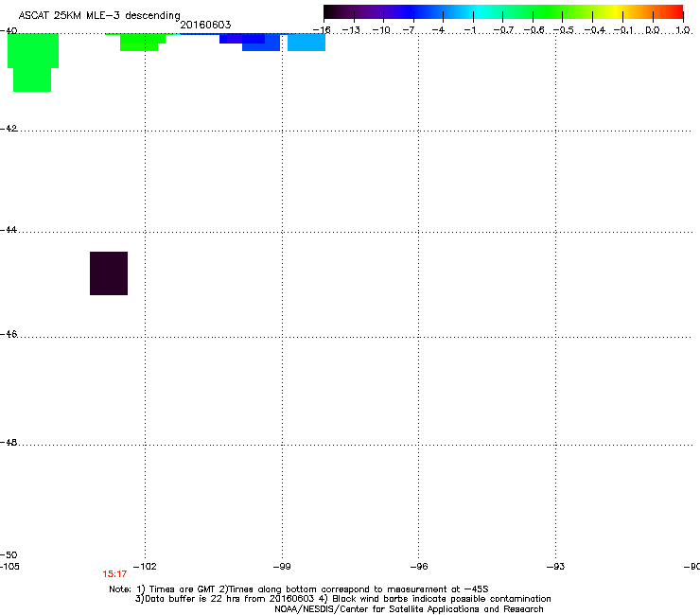Click the -7 color scale label
The width and height of the screenshot is (700, 615).
tap(411, 30)
